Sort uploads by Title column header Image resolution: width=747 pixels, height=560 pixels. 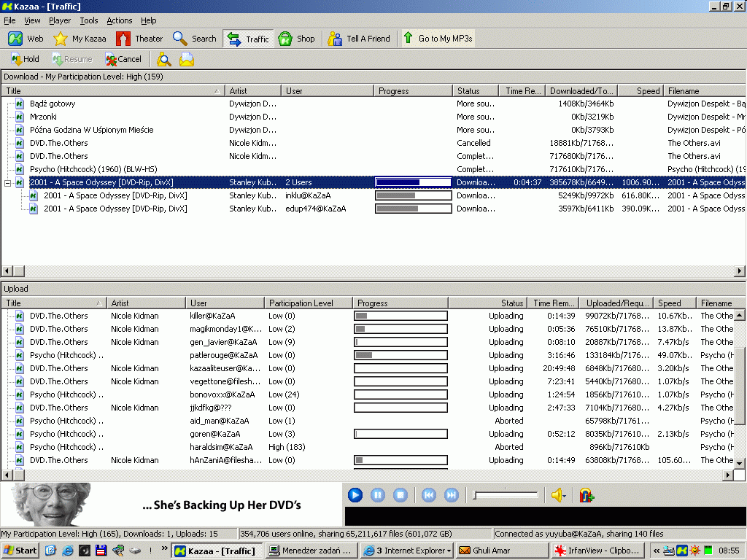[54, 303]
